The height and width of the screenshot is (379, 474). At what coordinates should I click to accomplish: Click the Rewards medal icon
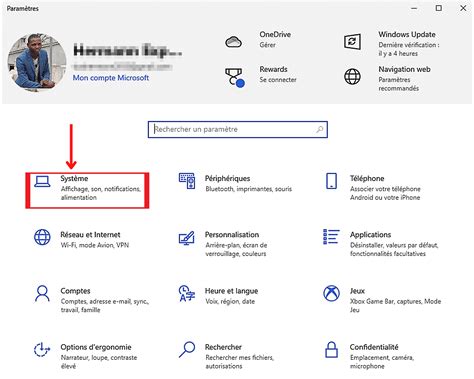pyautogui.click(x=235, y=78)
